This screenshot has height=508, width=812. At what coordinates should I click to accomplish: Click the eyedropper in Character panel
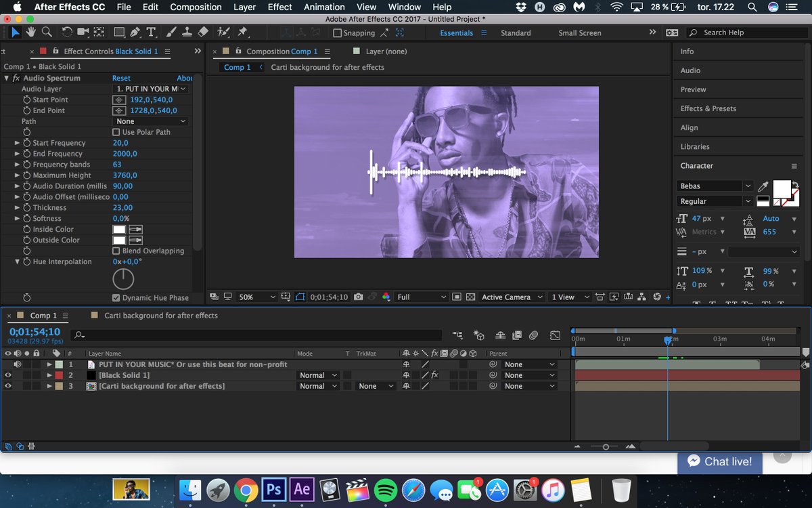763,186
